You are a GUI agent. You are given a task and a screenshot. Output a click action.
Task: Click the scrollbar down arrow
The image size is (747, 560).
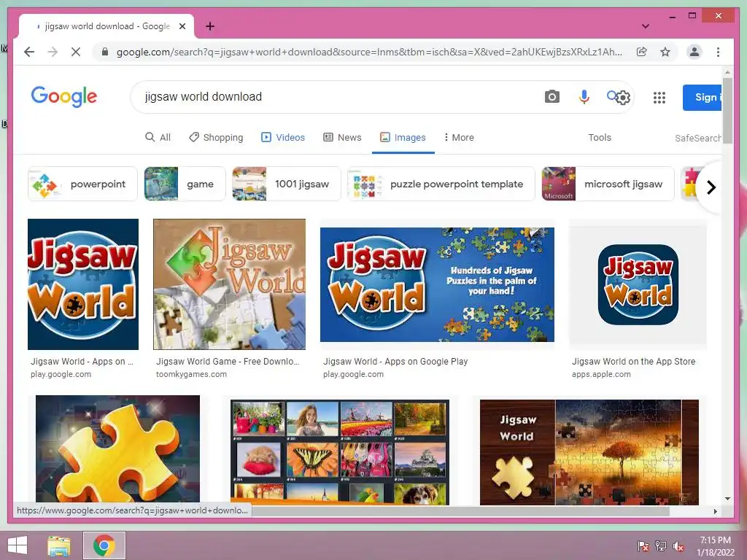(727, 499)
